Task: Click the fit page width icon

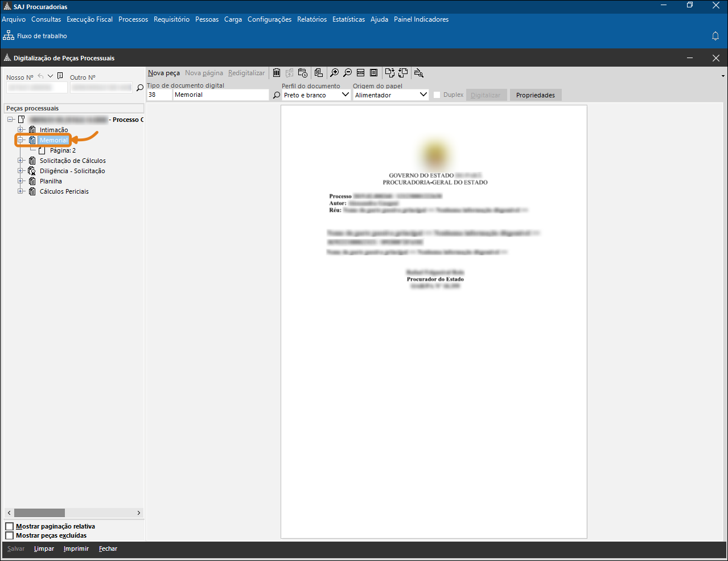Action: click(360, 73)
